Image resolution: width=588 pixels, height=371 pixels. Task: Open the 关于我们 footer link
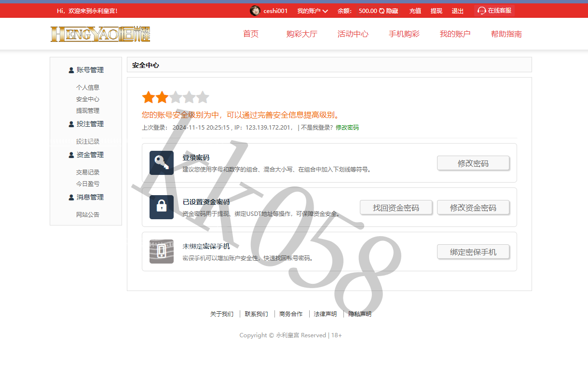pyautogui.click(x=222, y=314)
